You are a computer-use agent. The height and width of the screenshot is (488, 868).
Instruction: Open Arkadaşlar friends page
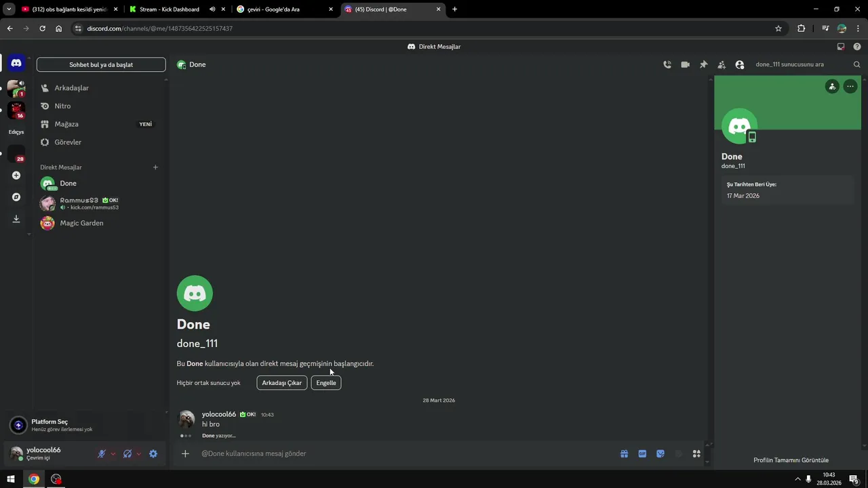coord(100,88)
